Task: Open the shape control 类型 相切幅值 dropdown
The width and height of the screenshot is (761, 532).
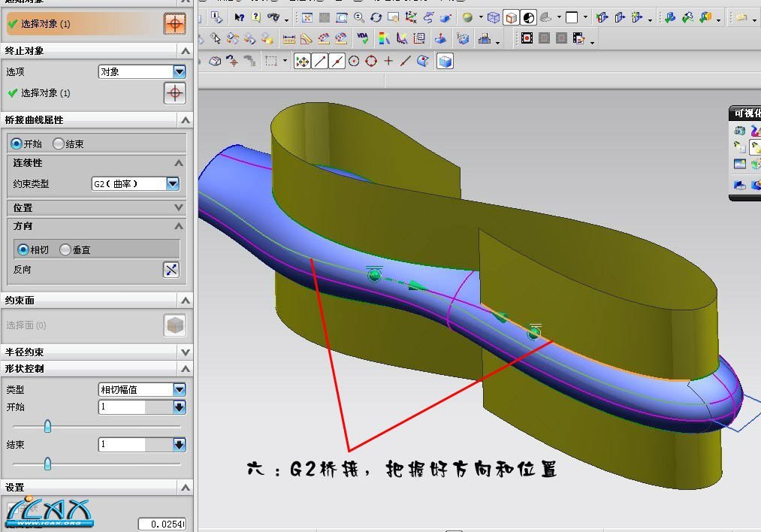Action: (179, 389)
